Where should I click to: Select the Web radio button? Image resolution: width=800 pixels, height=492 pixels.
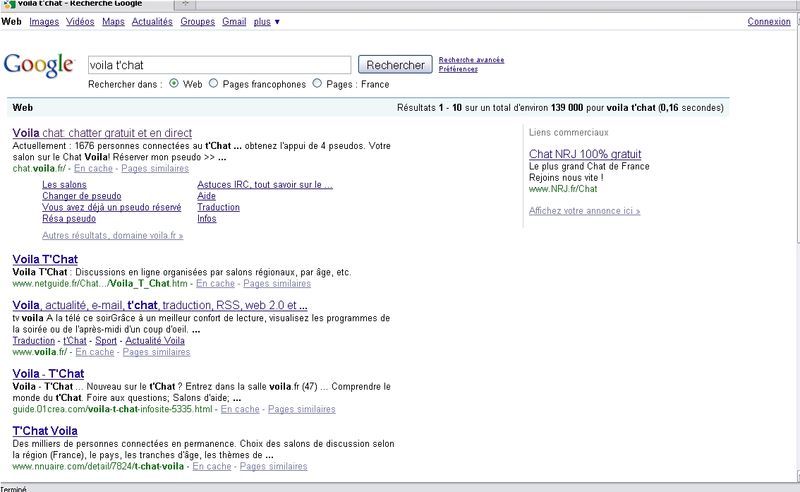coord(174,83)
